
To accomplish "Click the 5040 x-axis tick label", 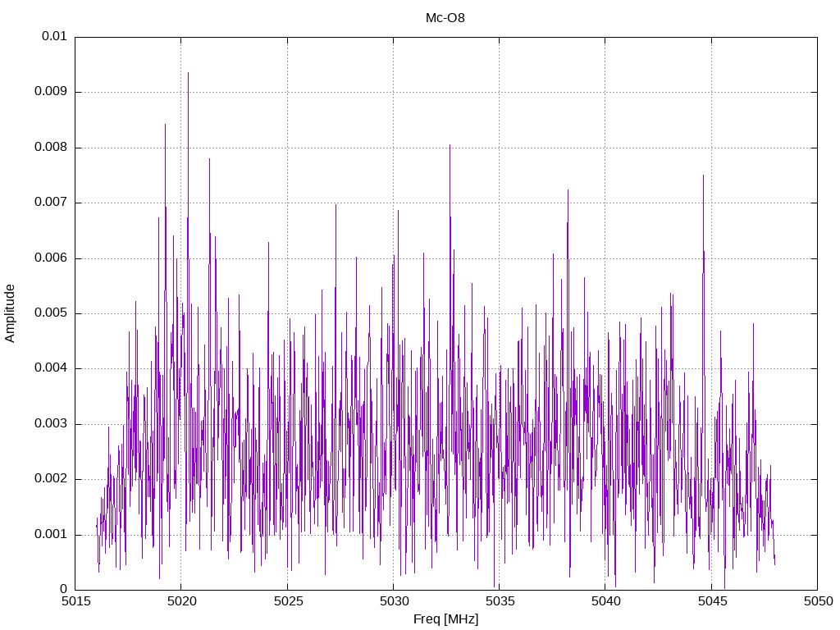I will (x=606, y=601).
